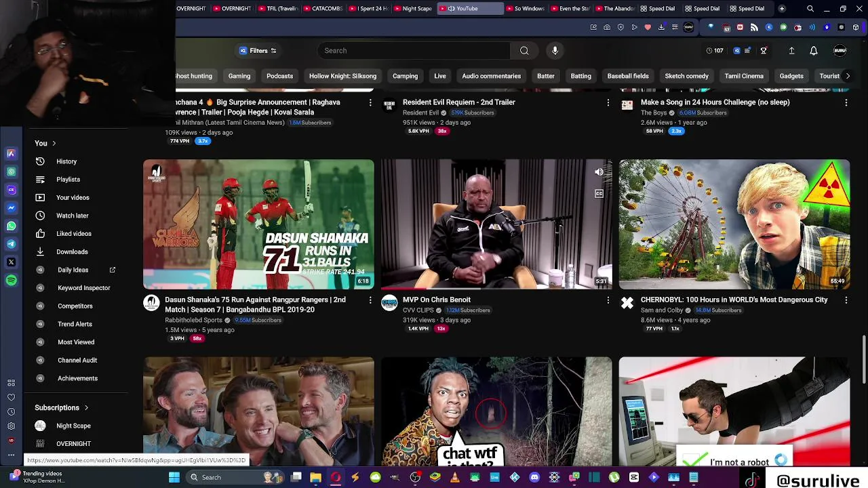This screenshot has height=488, width=868.
Task: Open Opera sidebar bookmarks heart
Action: click(11, 397)
